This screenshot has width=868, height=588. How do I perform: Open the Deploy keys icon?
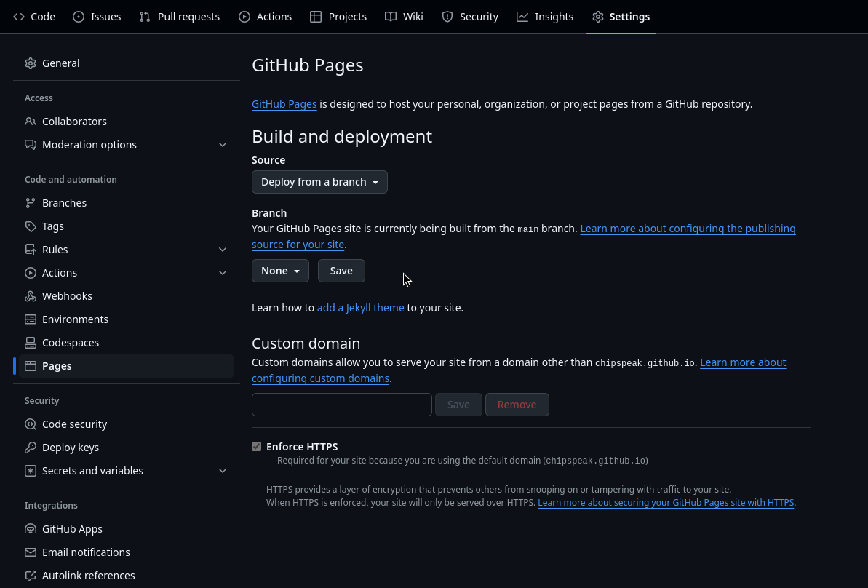click(x=31, y=447)
